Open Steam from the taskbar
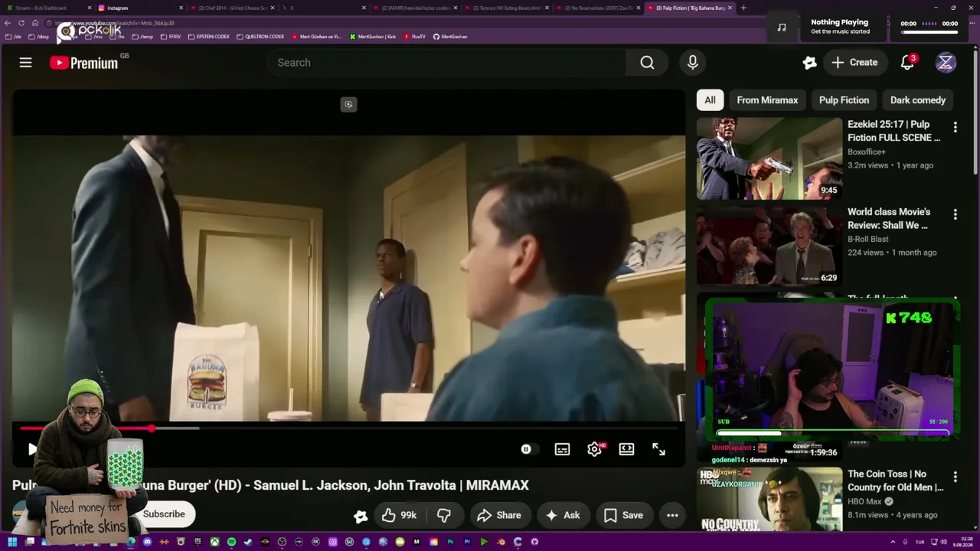Image resolution: width=980 pixels, height=551 pixels. tap(248, 542)
